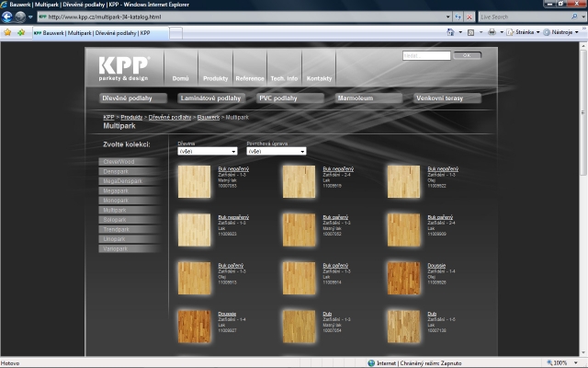Viewport: 588px width, 368px height.
Task: Open the Povrchová úprava filter dropdown
Action: click(x=277, y=151)
